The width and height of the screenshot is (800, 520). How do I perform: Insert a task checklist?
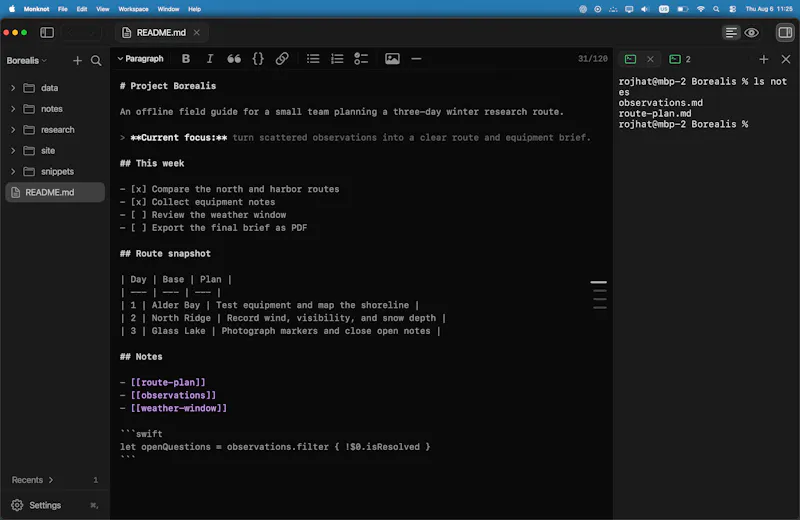[x=361, y=59]
